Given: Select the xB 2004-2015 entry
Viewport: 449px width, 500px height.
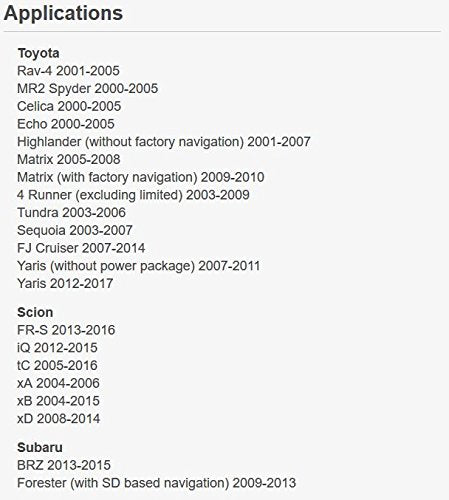Looking at the screenshot, I should pyautogui.click(x=58, y=401).
